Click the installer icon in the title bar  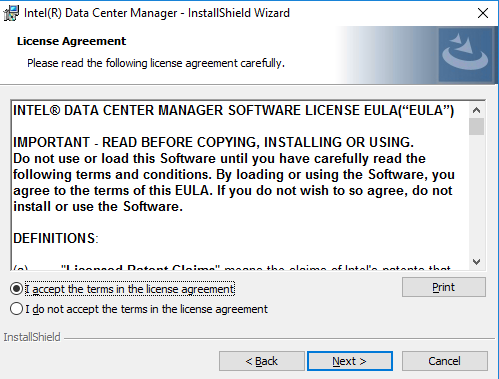click(11, 13)
